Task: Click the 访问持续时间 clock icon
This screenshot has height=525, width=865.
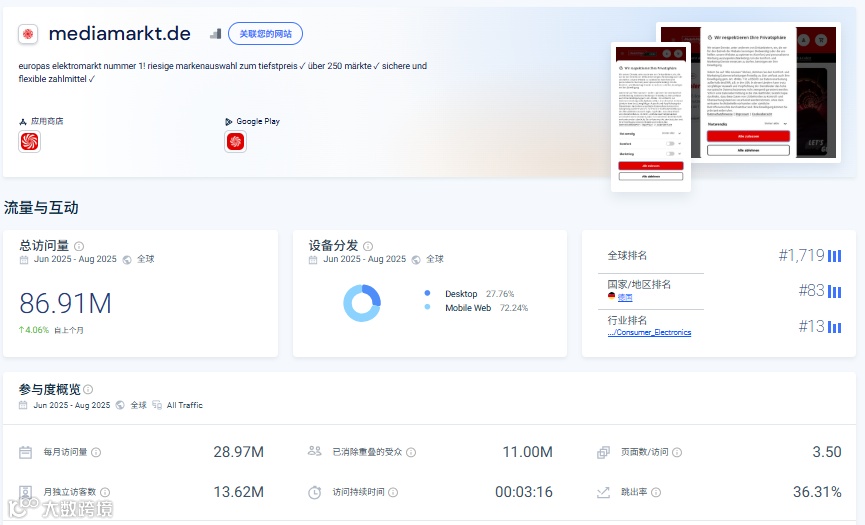Action: 314,492
